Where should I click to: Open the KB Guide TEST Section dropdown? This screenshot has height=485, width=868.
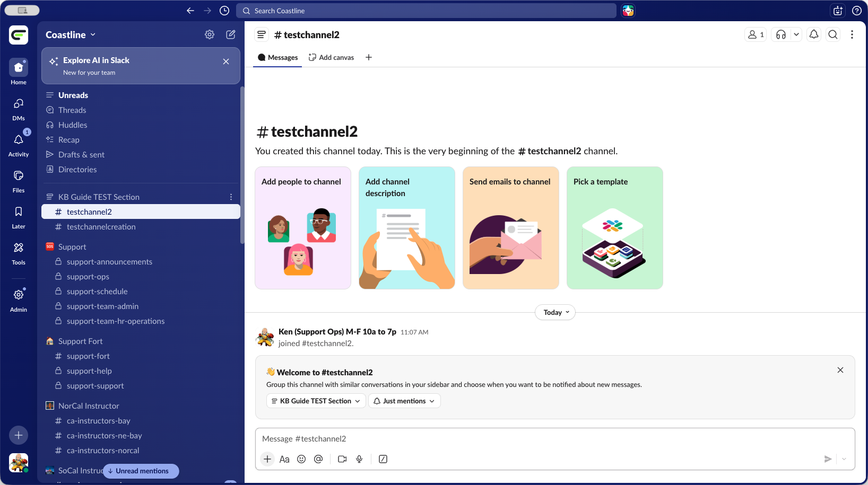(x=316, y=401)
